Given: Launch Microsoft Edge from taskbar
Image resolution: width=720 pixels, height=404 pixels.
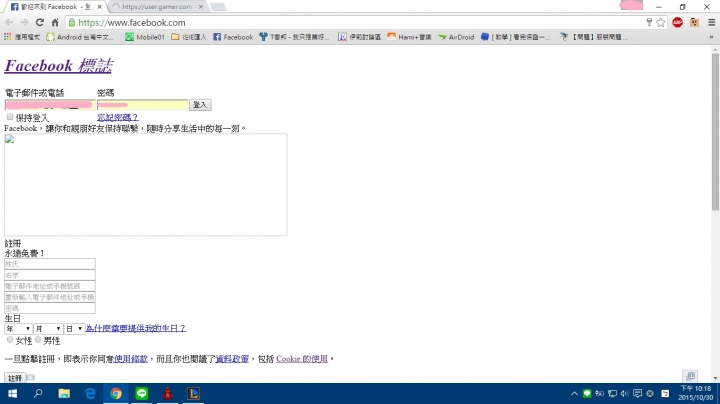Looking at the screenshot, I should [90, 393].
